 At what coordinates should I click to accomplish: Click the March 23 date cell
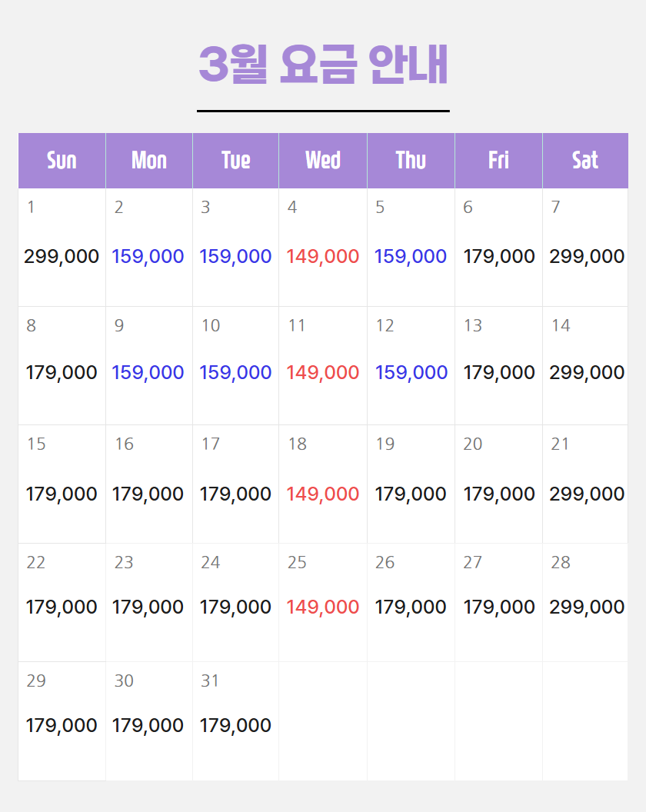[x=148, y=602]
